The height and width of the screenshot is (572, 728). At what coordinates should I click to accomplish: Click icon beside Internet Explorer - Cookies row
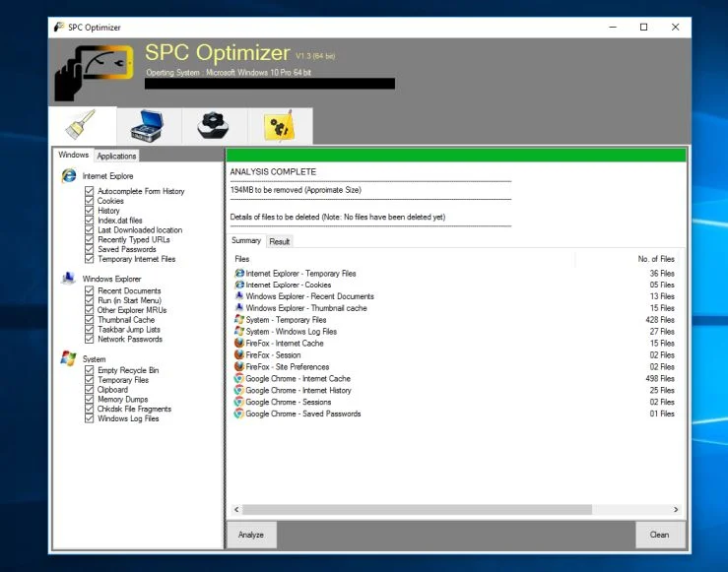(239, 285)
